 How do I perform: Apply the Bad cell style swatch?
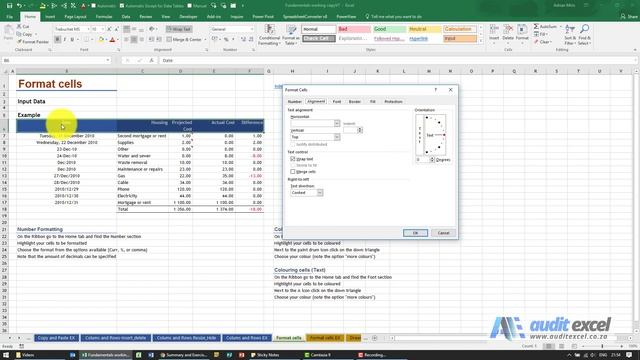[353, 29]
